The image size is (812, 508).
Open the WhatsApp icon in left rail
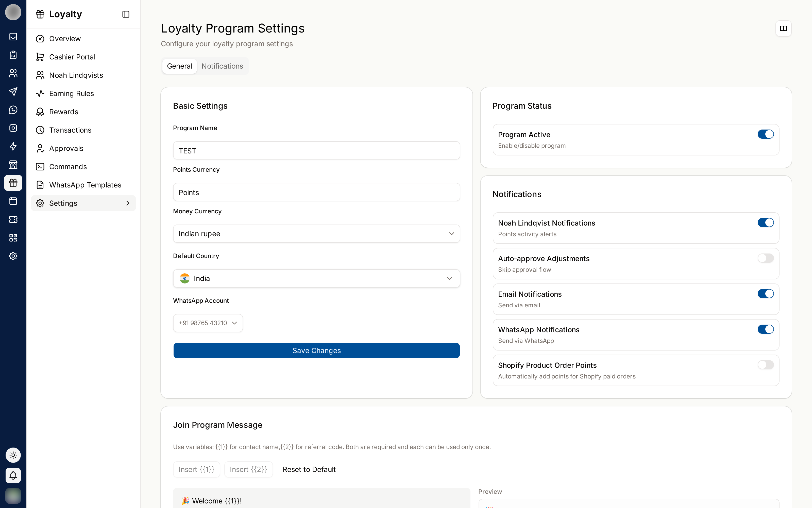point(13,110)
